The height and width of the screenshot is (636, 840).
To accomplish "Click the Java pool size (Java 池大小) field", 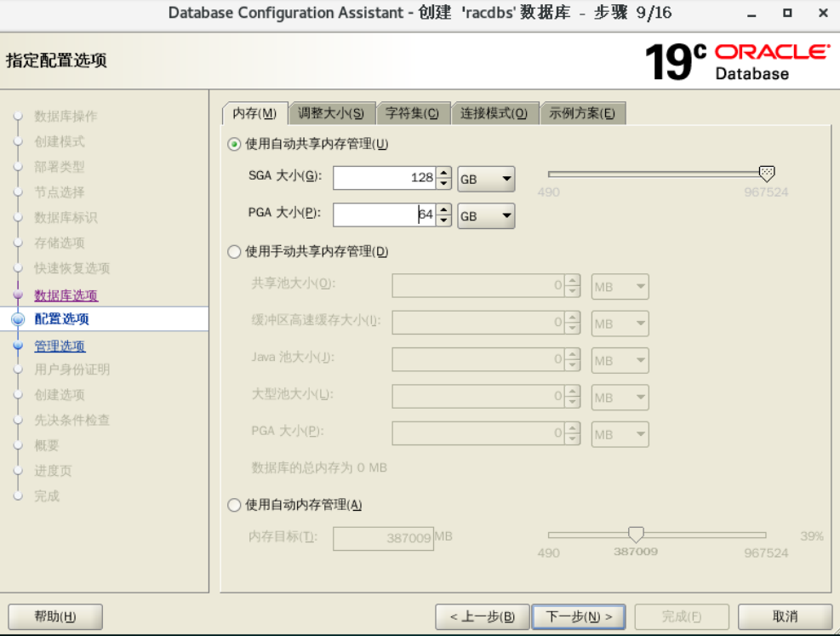I will tap(478, 360).
